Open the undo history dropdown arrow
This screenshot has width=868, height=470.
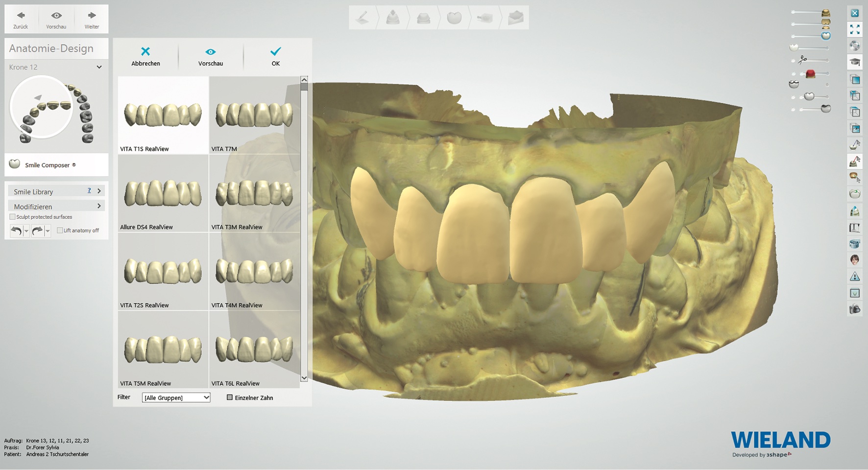pyautogui.click(x=26, y=231)
